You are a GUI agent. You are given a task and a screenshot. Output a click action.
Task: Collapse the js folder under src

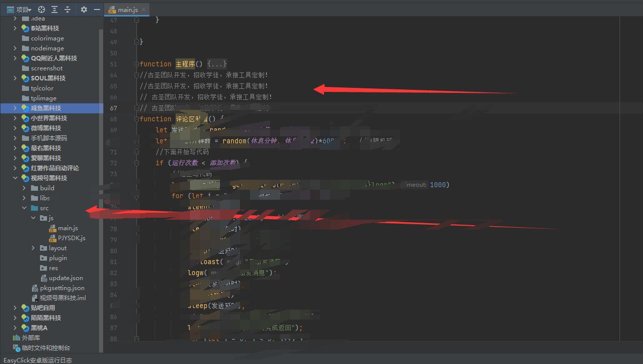pyautogui.click(x=33, y=218)
